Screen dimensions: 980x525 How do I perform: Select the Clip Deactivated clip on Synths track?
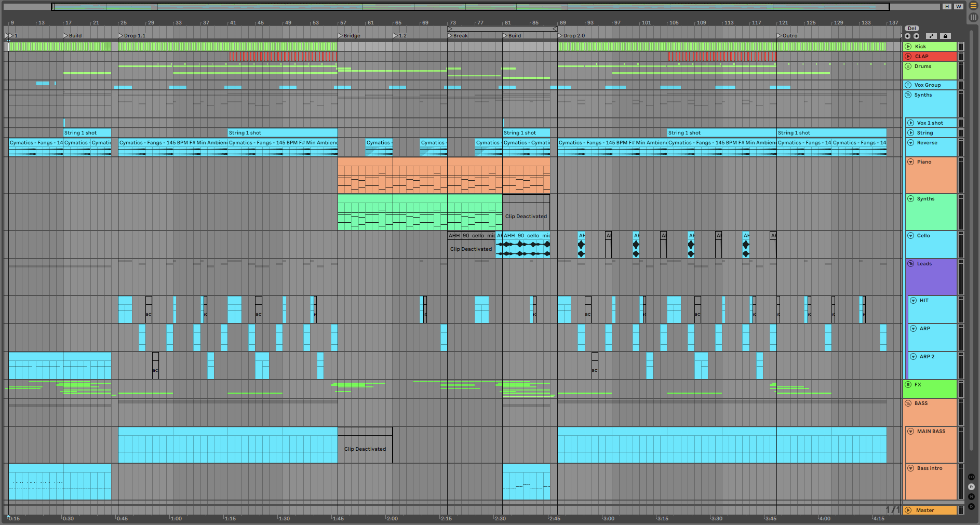pos(526,212)
